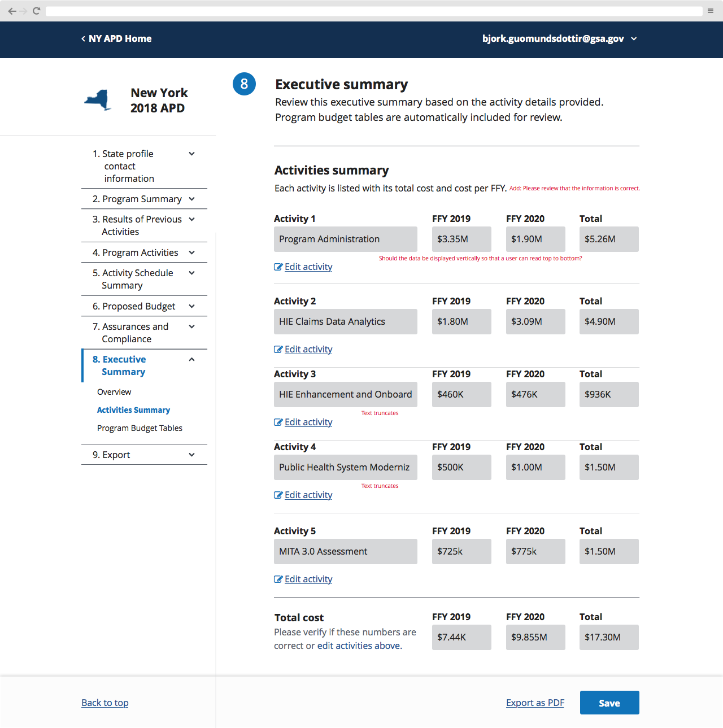Screen dimensions: 723x728
Task: Click the edit activities above link
Action: point(358,645)
